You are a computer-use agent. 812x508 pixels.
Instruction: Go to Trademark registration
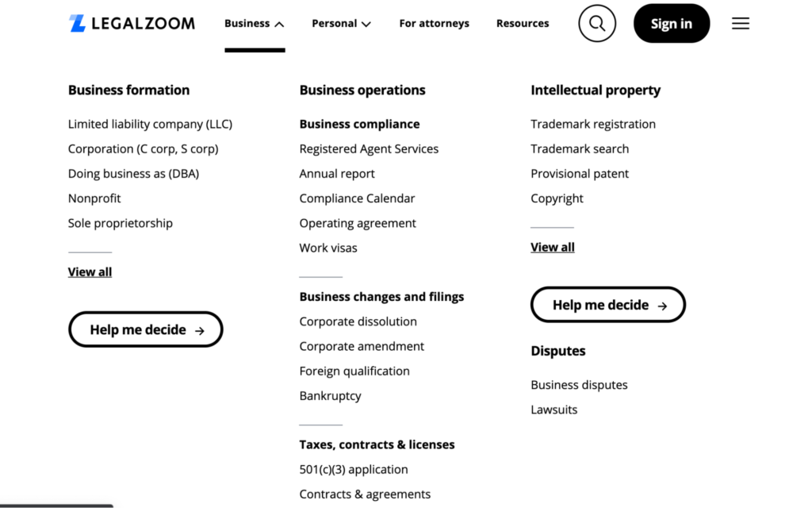pos(593,124)
